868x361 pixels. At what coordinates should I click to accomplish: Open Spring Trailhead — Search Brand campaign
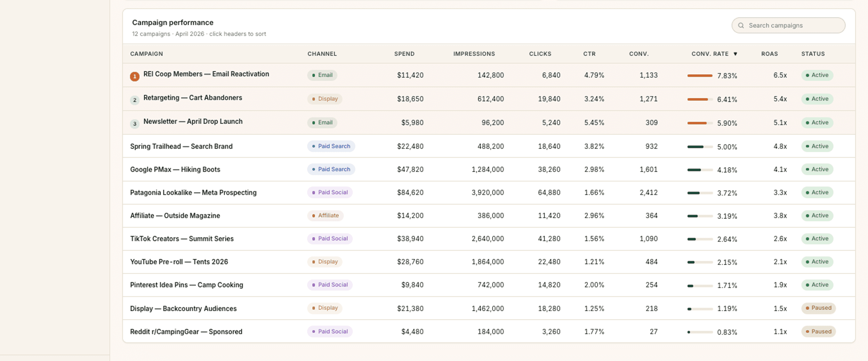coord(181,147)
